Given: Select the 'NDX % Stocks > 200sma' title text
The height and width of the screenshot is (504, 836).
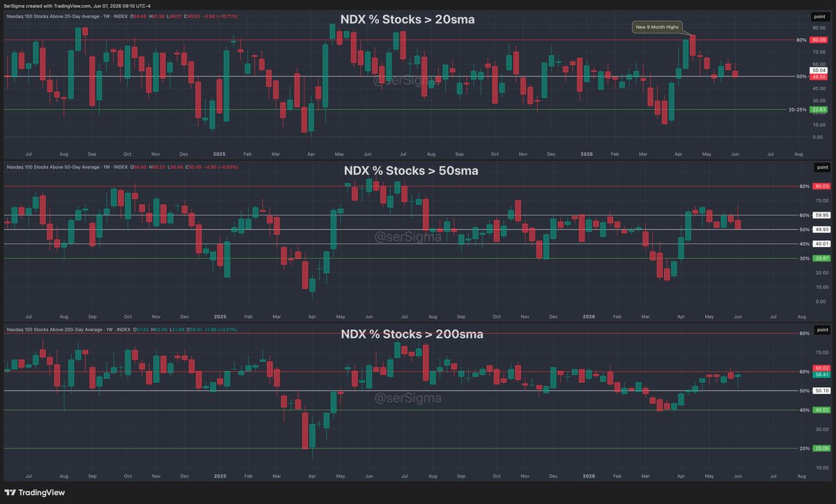Looking at the screenshot, I should [x=412, y=334].
